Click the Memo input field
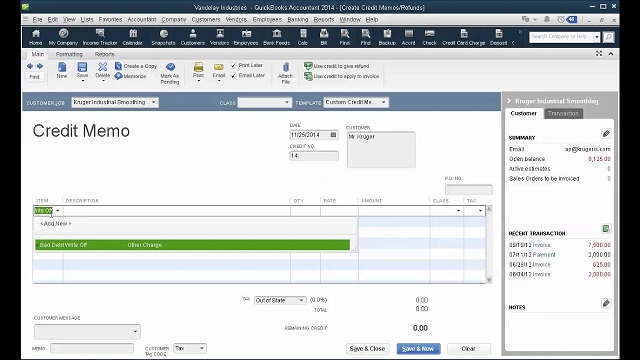This screenshot has height=360, width=640. (92, 348)
